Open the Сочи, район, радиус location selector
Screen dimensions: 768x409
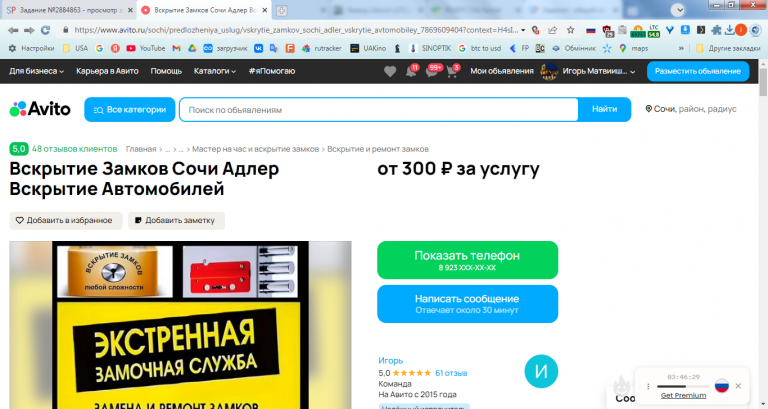click(x=691, y=109)
